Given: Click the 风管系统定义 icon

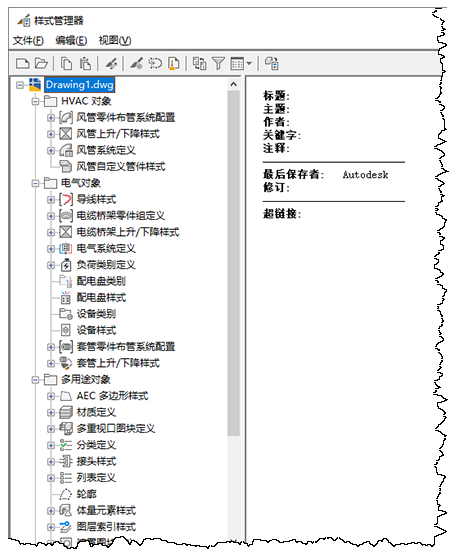Looking at the screenshot, I should click(66, 150).
